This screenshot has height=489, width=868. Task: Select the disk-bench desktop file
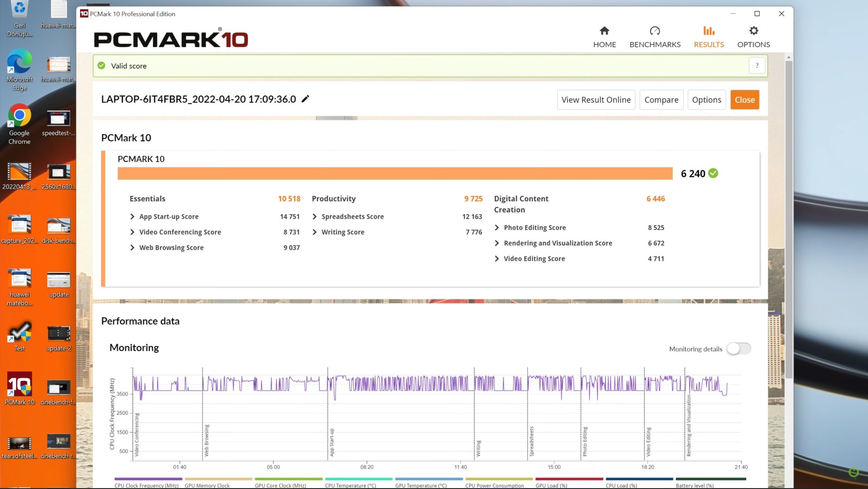point(58,230)
